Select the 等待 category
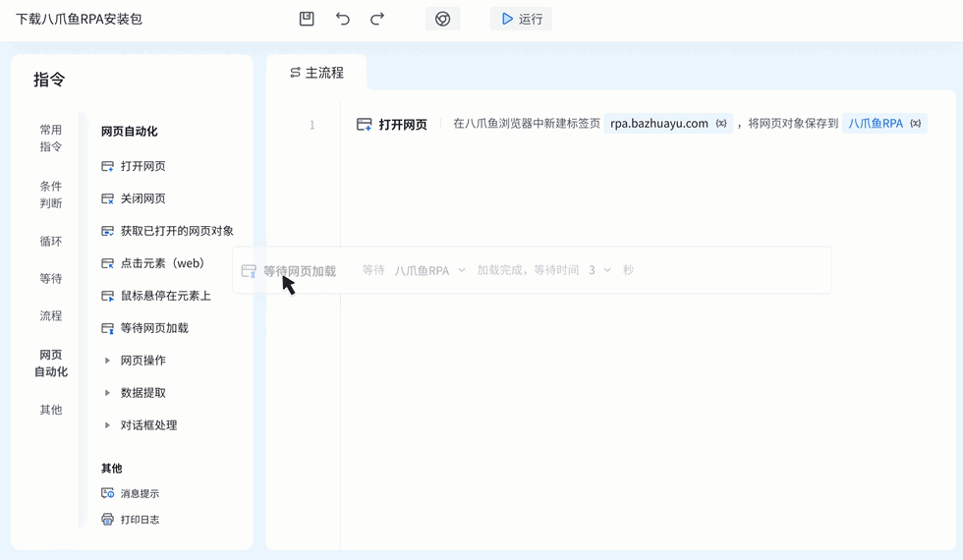This screenshot has width=963, height=560. pyautogui.click(x=51, y=279)
